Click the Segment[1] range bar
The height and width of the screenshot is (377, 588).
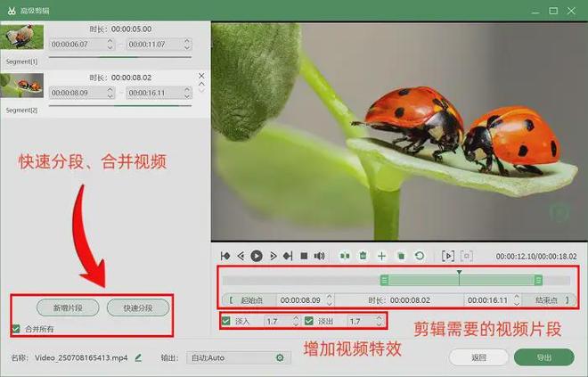click(x=120, y=57)
